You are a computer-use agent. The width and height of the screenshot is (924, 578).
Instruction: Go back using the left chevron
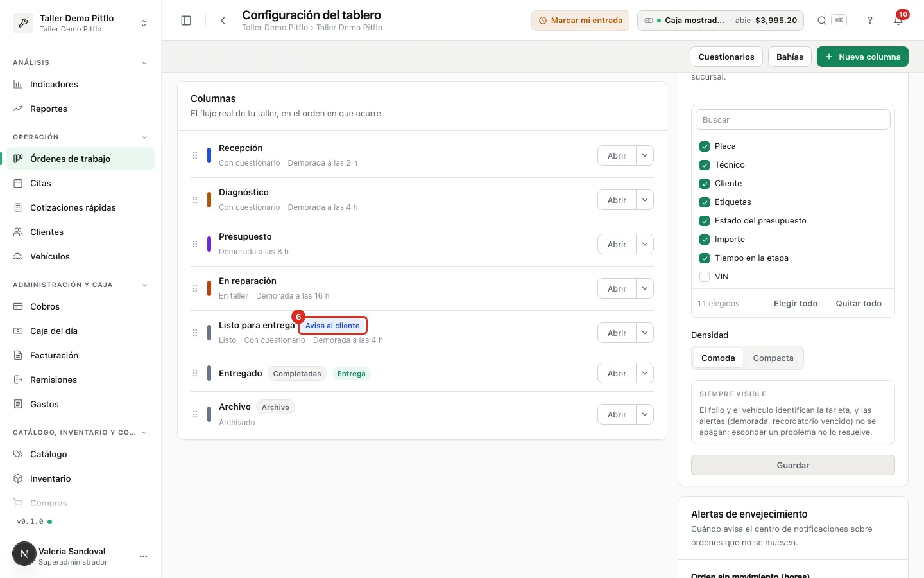coord(223,21)
